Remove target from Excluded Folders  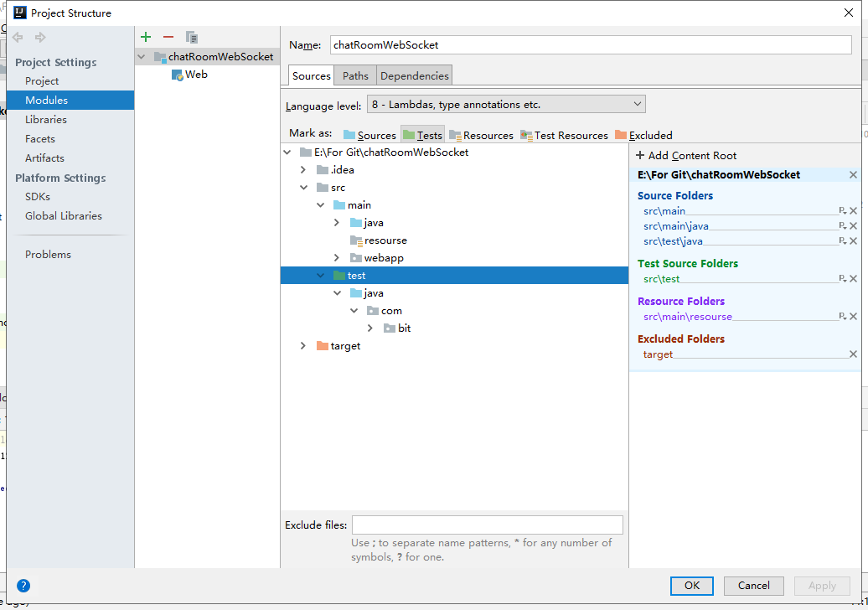click(x=853, y=354)
